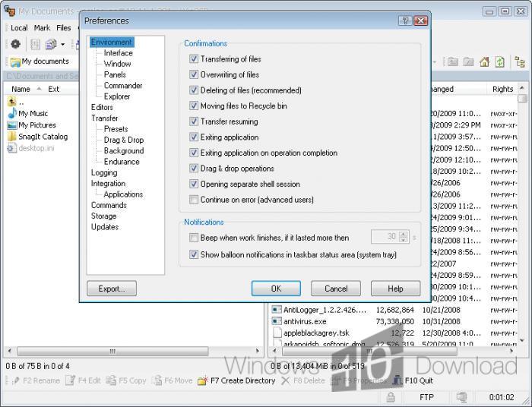Click the transfer settings documents icon

(x=51, y=44)
